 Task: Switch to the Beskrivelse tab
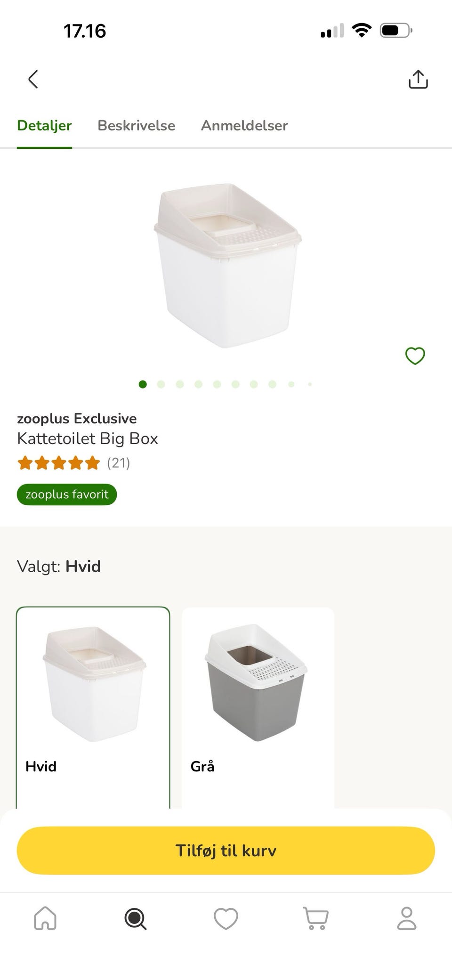(x=136, y=125)
